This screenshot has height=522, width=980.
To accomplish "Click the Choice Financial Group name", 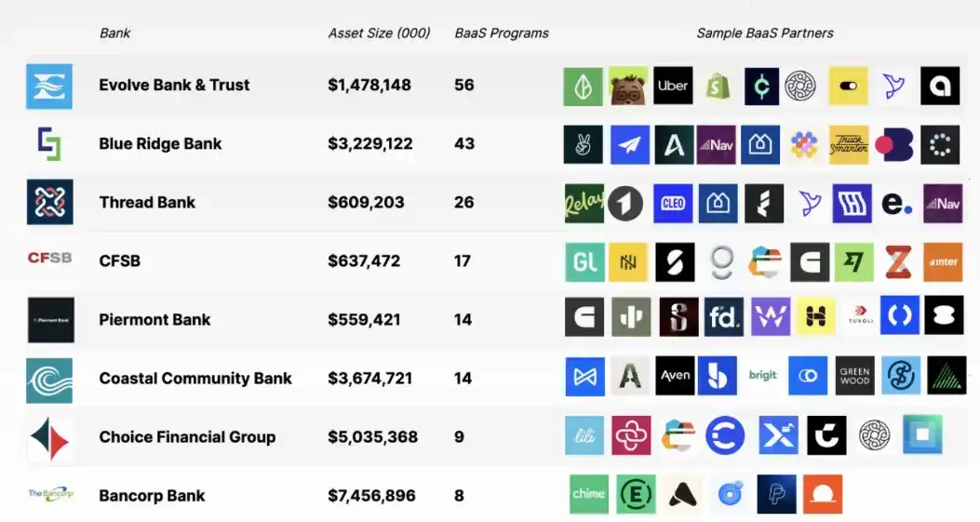I will pyautogui.click(x=187, y=436).
